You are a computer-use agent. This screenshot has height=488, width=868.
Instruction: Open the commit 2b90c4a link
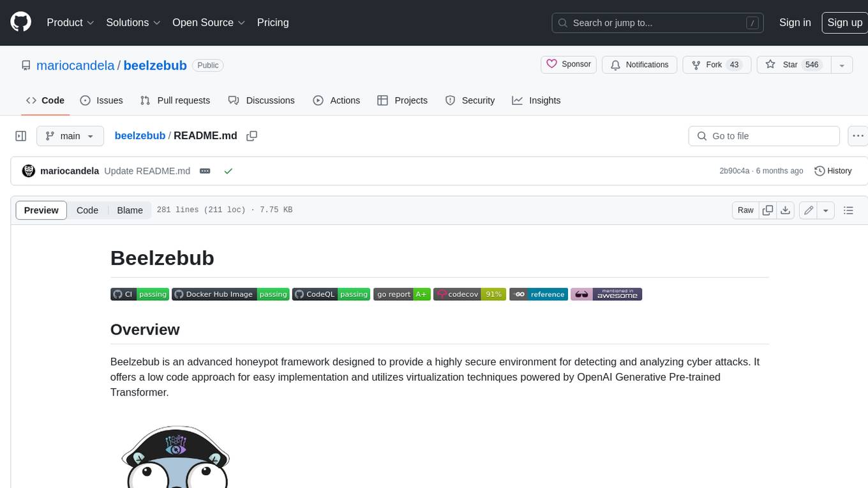734,171
